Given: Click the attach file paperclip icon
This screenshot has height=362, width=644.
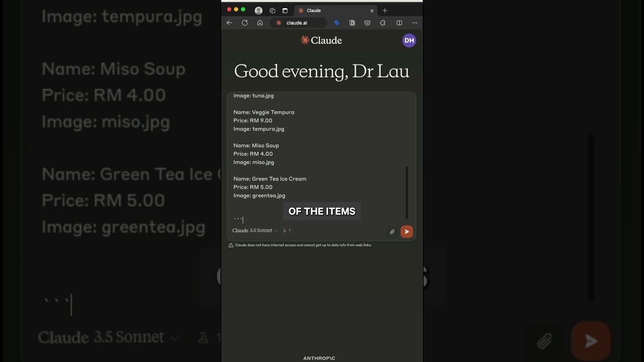Looking at the screenshot, I should (392, 232).
